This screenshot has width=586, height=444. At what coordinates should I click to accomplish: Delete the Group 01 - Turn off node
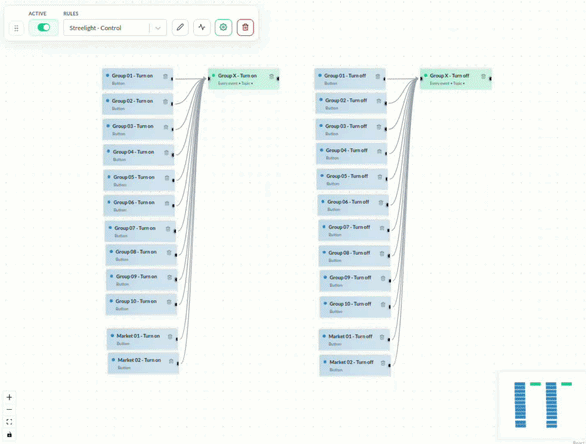coord(377,76)
